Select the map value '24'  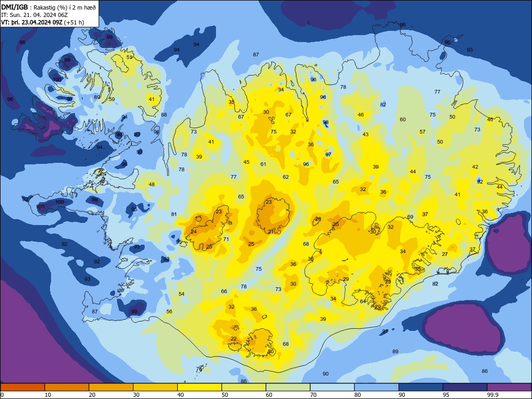[194, 232]
